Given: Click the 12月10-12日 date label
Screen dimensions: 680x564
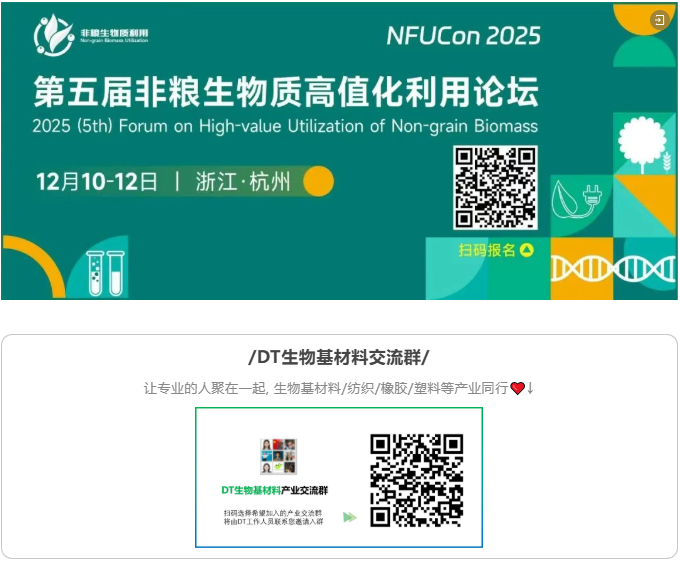Looking at the screenshot, I should (x=97, y=181).
